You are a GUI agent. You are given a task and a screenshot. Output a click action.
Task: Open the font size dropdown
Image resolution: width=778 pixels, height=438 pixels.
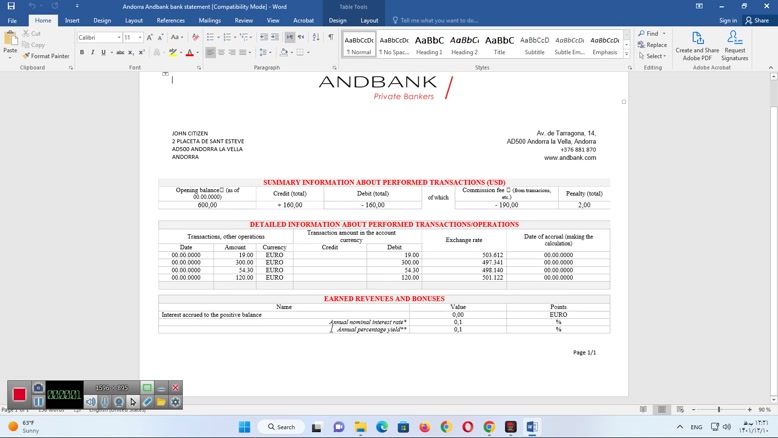click(140, 37)
